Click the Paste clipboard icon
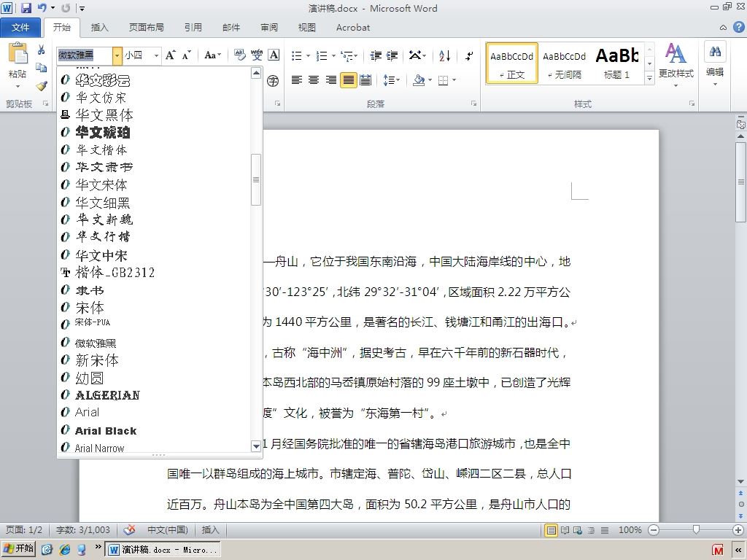The image size is (747, 560). [x=18, y=52]
